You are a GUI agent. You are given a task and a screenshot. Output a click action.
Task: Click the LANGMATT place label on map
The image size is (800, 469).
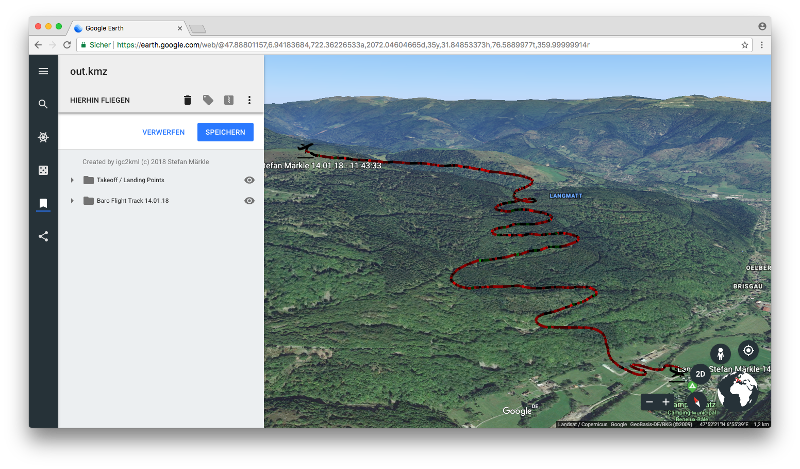point(565,196)
